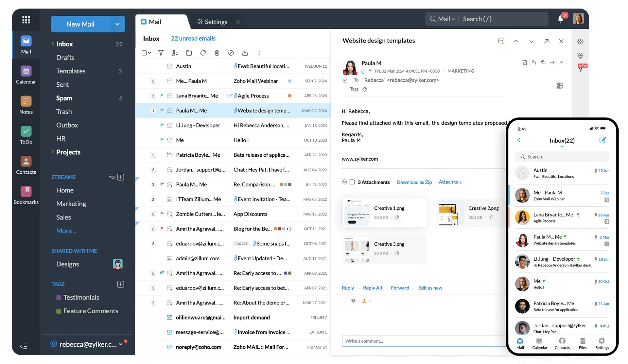Toggle the heart reaction on current email
628x364 pixels.
click(353, 301)
